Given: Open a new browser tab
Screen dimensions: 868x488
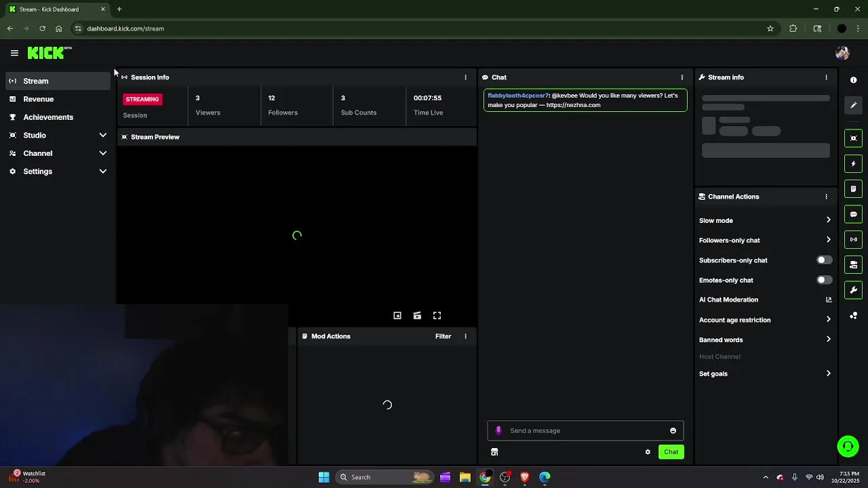Looking at the screenshot, I should [119, 9].
